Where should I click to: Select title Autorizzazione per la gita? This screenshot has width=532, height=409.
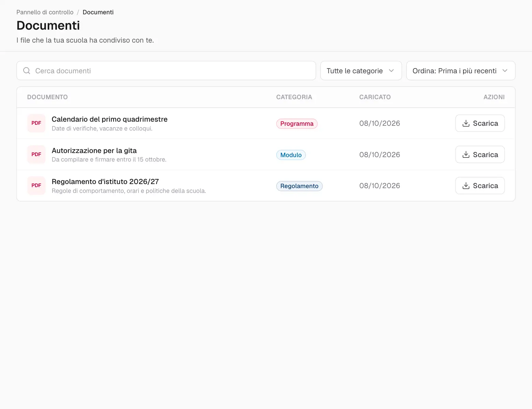pyautogui.click(x=94, y=151)
